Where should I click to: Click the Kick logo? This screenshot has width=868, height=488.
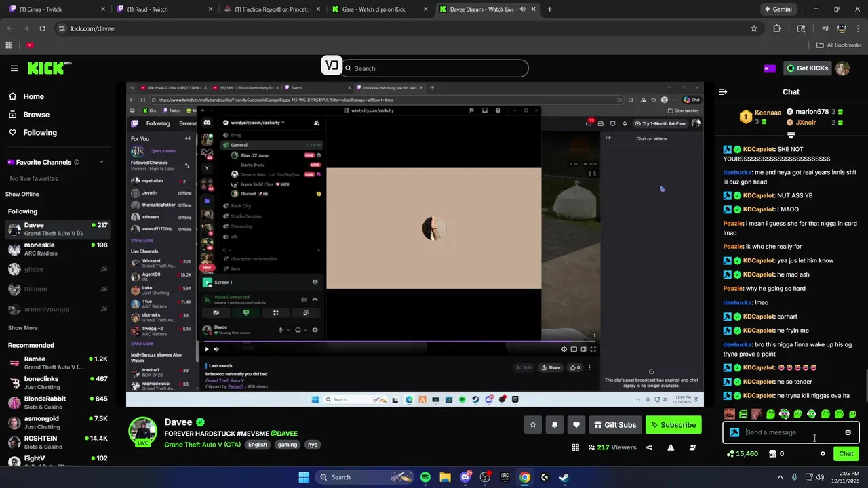[49, 68]
